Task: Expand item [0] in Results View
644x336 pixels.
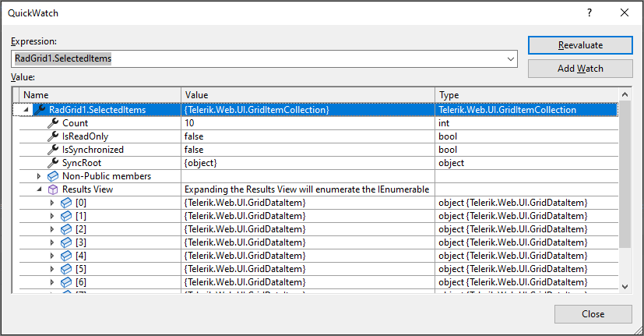Action: 52,203
